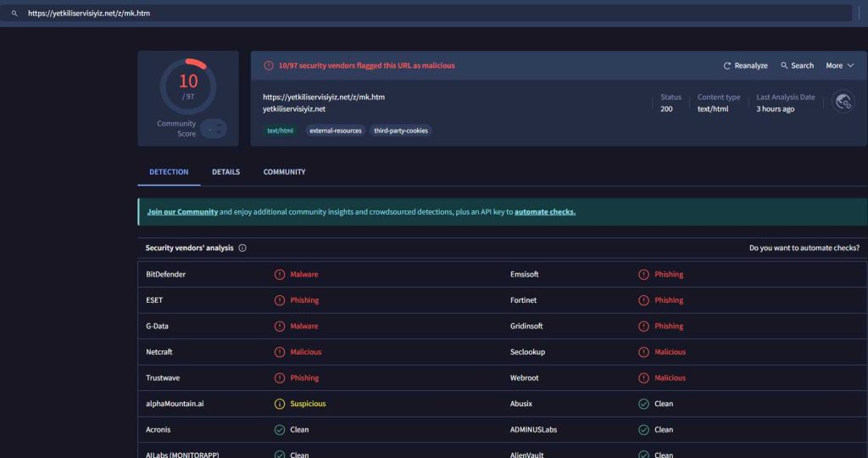
Task: Click the info icon next to Security vendors' analysis
Action: click(242, 249)
